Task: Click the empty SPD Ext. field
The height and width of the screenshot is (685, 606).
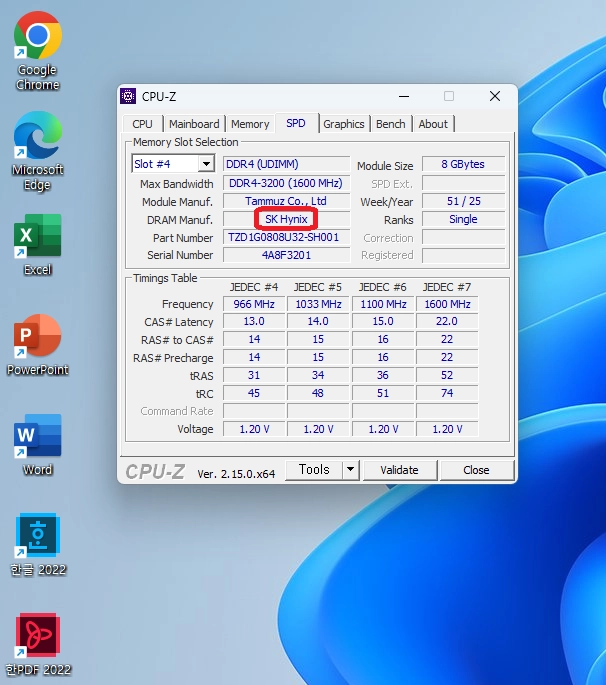Action: (463, 183)
